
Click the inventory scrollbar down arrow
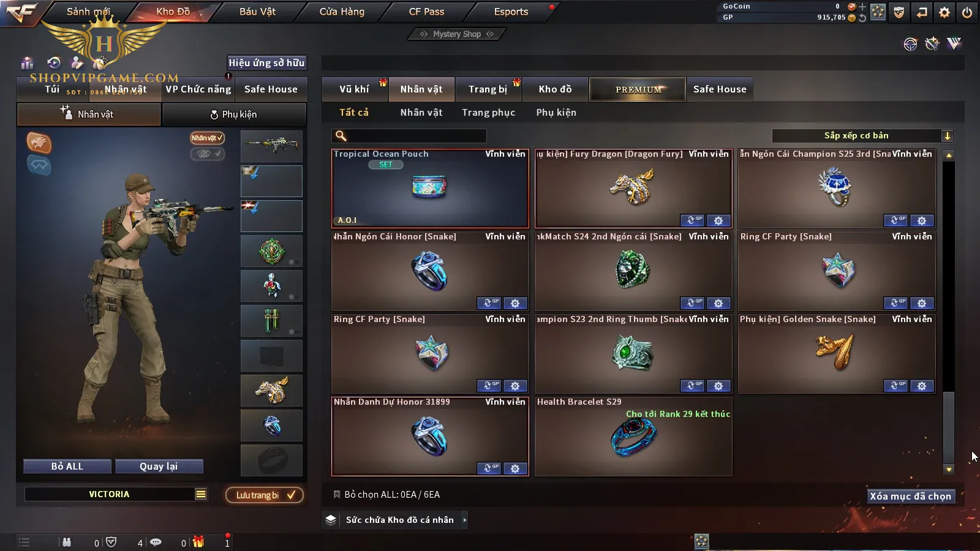tap(949, 470)
